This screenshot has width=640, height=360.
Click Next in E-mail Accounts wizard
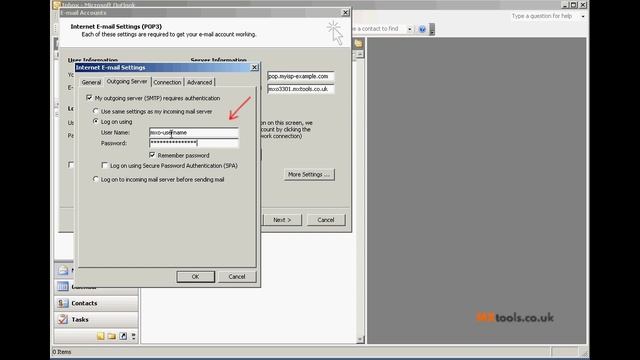(x=282, y=220)
